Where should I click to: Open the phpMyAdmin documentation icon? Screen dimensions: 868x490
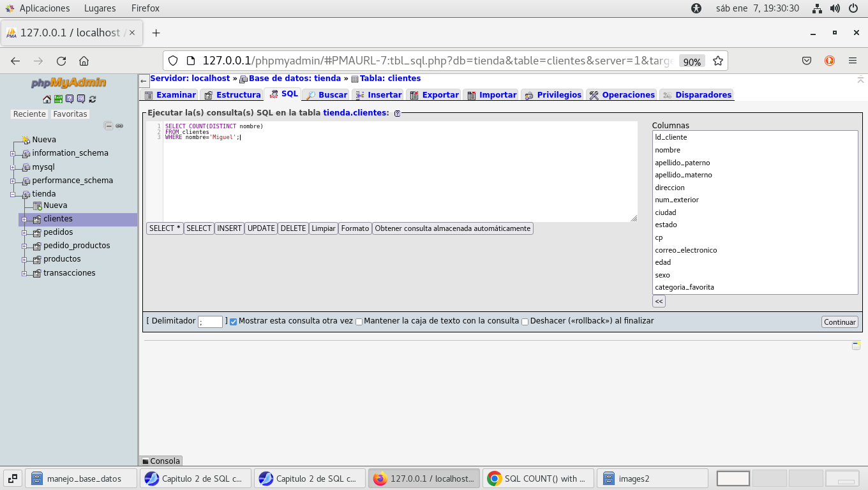coord(70,99)
